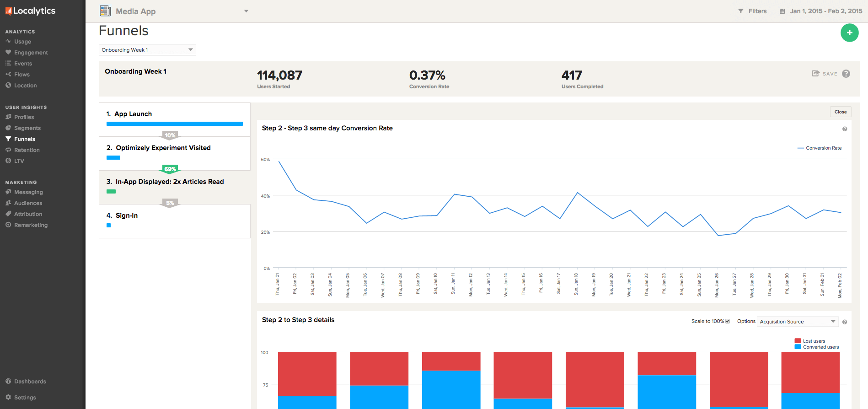Click the Profiles icon in sidebar
The width and height of the screenshot is (868, 409).
[8, 117]
